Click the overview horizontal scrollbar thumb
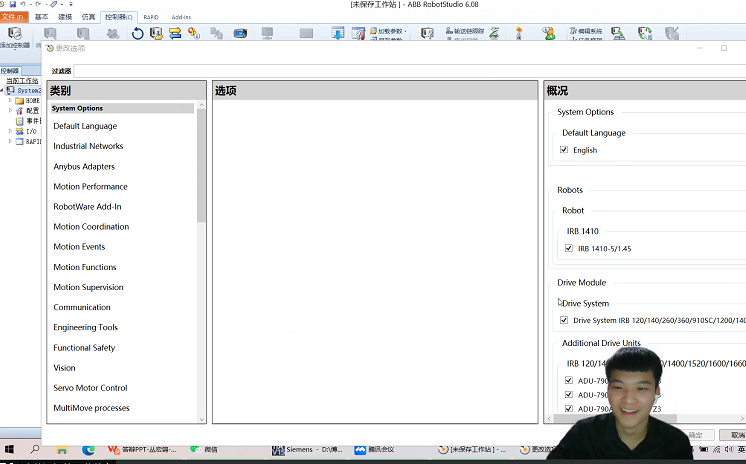The width and height of the screenshot is (746, 464). [616, 419]
